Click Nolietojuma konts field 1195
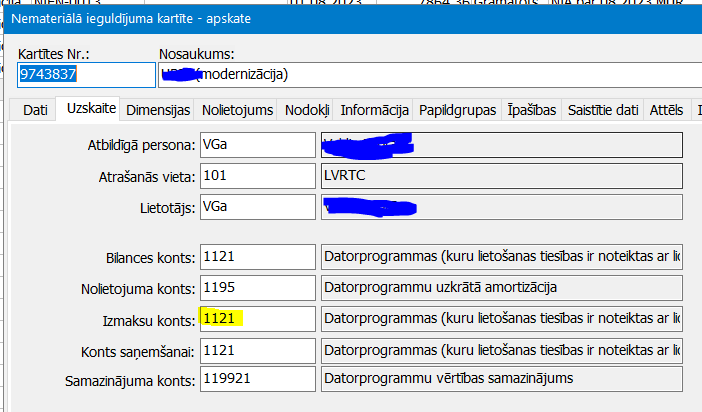Image resolution: width=702 pixels, height=412 pixels. (x=257, y=288)
